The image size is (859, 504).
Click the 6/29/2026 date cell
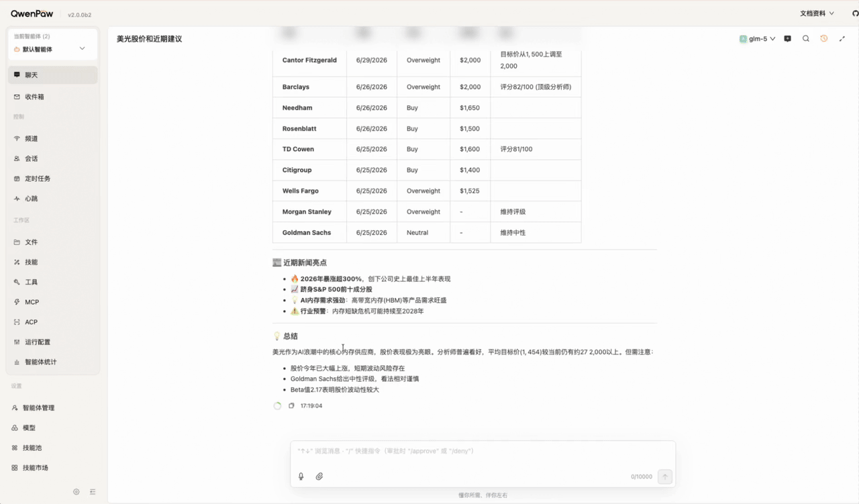point(372,60)
